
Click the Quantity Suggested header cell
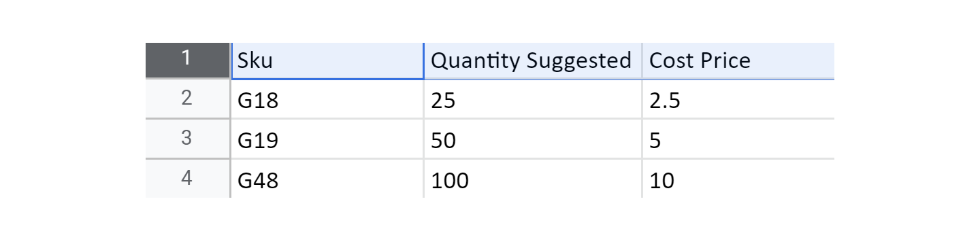click(x=533, y=60)
